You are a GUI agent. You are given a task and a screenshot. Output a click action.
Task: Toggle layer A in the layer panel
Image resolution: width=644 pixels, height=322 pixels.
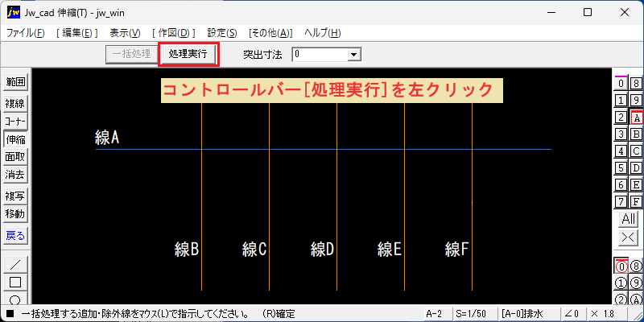636,118
